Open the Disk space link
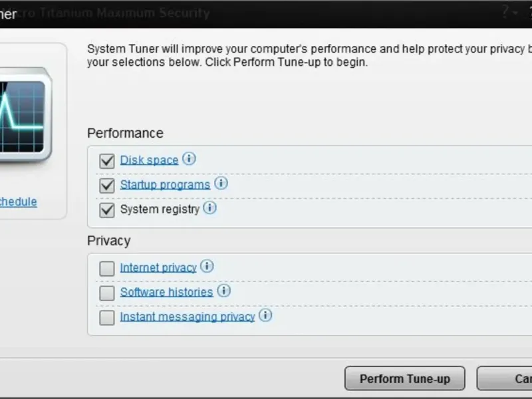The height and width of the screenshot is (399, 532). click(149, 160)
